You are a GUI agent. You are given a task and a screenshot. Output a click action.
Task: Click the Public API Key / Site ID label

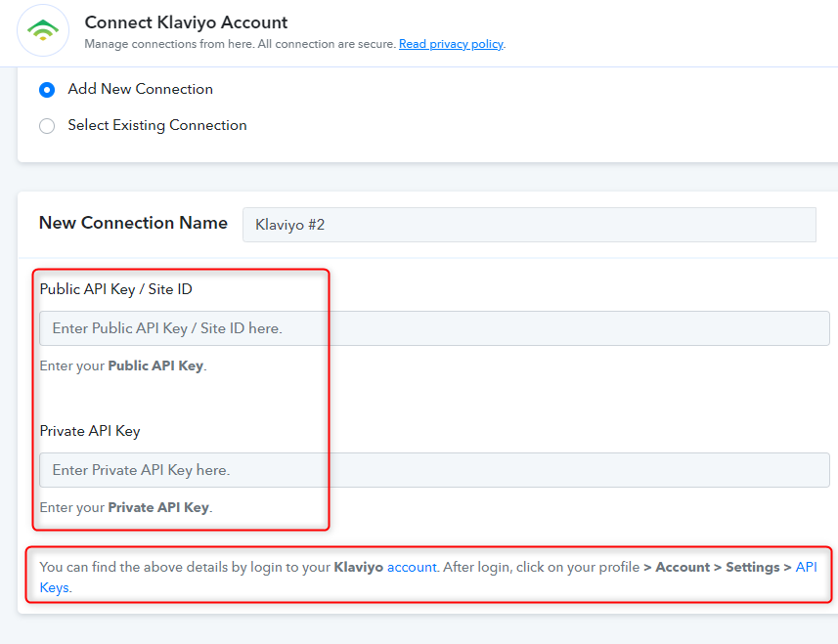tap(116, 289)
